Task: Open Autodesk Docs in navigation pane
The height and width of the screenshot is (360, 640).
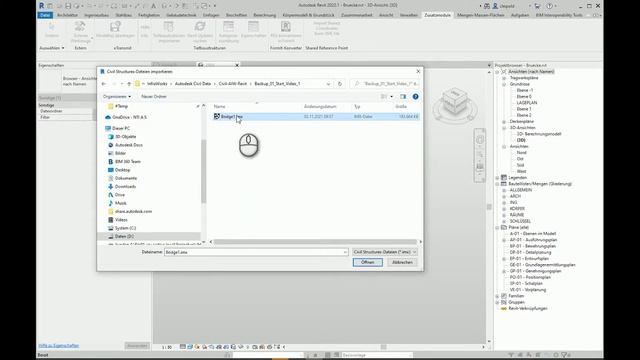Action: point(125,145)
